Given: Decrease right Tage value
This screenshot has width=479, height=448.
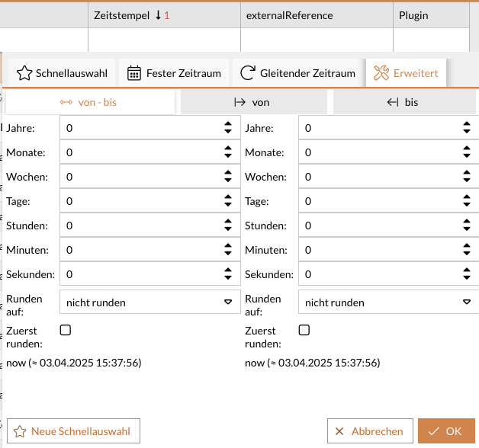Looking at the screenshot, I should pyautogui.click(x=467, y=205).
